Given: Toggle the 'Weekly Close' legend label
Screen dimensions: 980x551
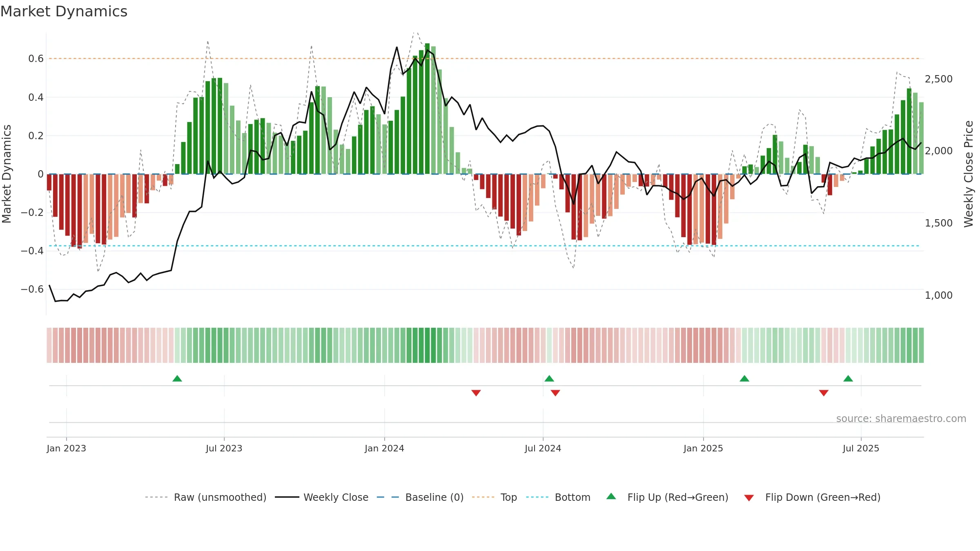Looking at the screenshot, I should [336, 497].
